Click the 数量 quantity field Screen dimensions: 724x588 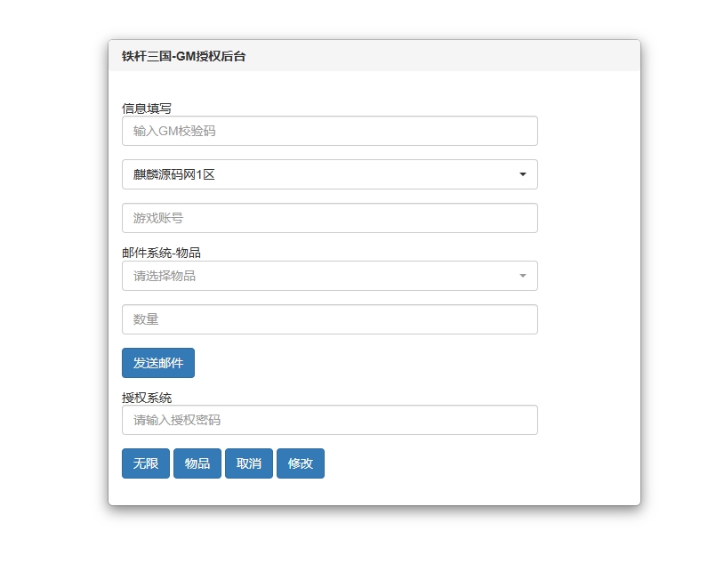click(329, 319)
